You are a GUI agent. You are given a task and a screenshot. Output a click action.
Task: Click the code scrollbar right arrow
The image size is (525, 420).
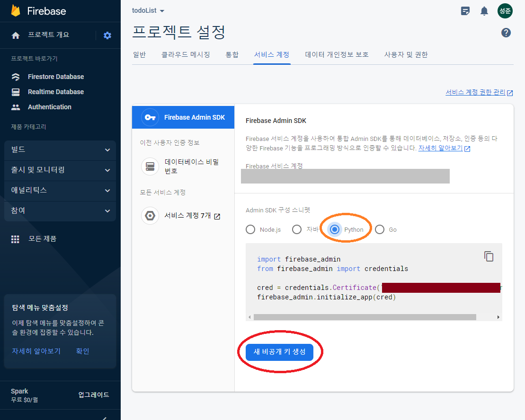pyautogui.click(x=498, y=317)
